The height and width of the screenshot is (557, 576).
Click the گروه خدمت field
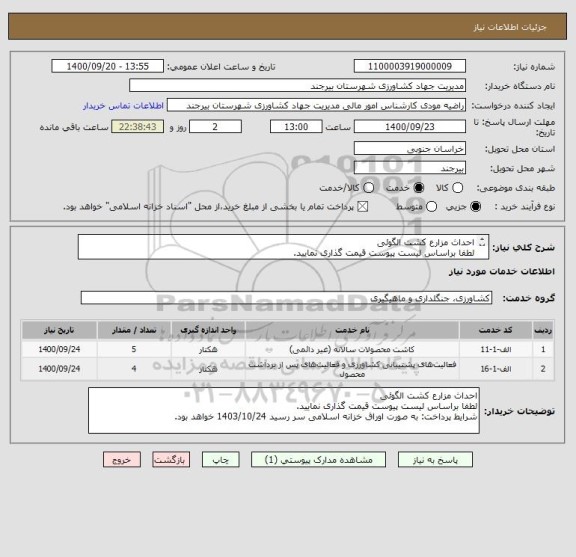(286, 298)
